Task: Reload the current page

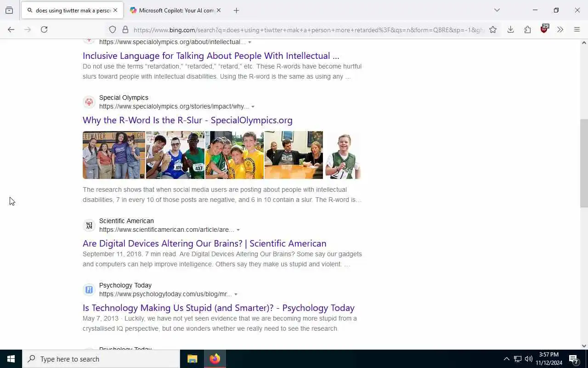Action: (x=44, y=29)
